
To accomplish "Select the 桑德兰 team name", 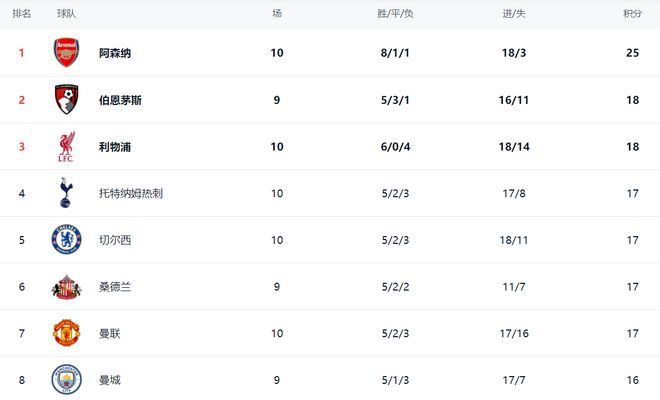I will (x=115, y=287).
